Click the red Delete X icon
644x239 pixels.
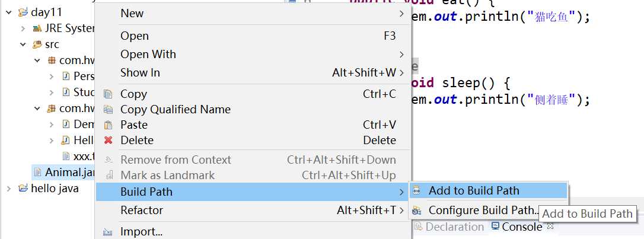[x=108, y=140]
